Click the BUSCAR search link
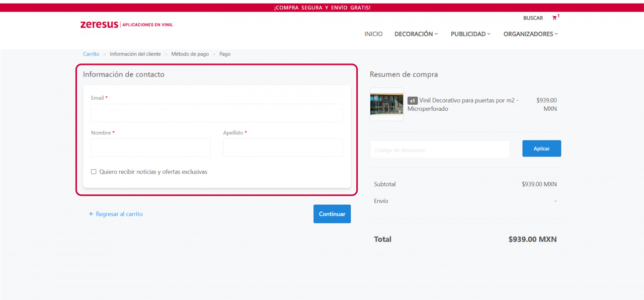The height and width of the screenshot is (300, 644). (533, 18)
